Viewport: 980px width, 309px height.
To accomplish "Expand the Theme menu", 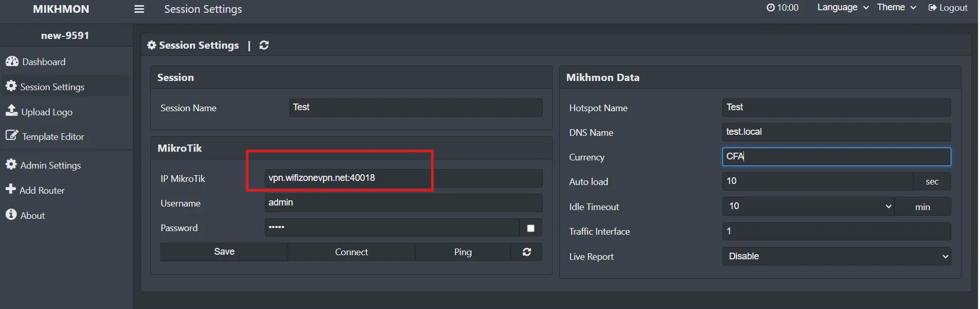I will click(896, 8).
